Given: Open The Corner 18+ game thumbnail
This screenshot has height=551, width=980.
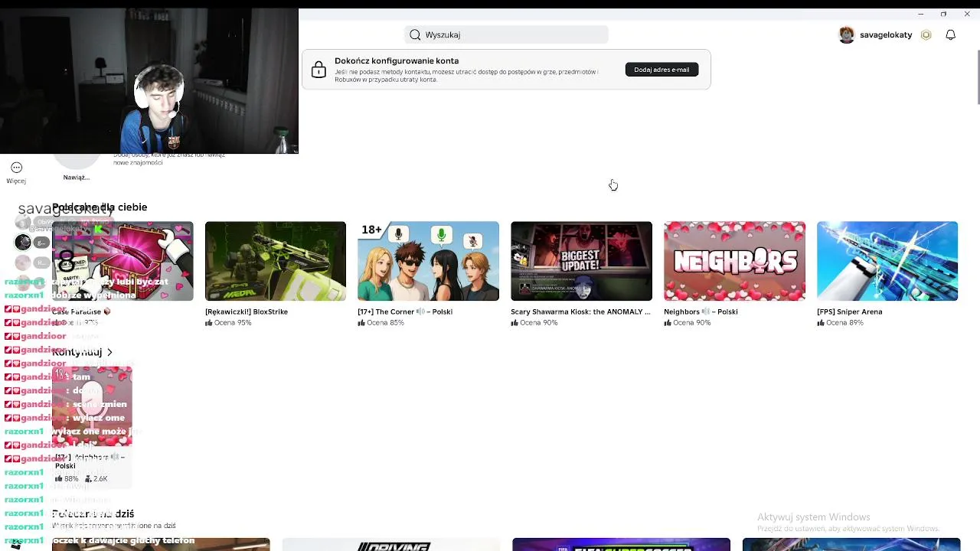Looking at the screenshot, I should (x=428, y=261).
